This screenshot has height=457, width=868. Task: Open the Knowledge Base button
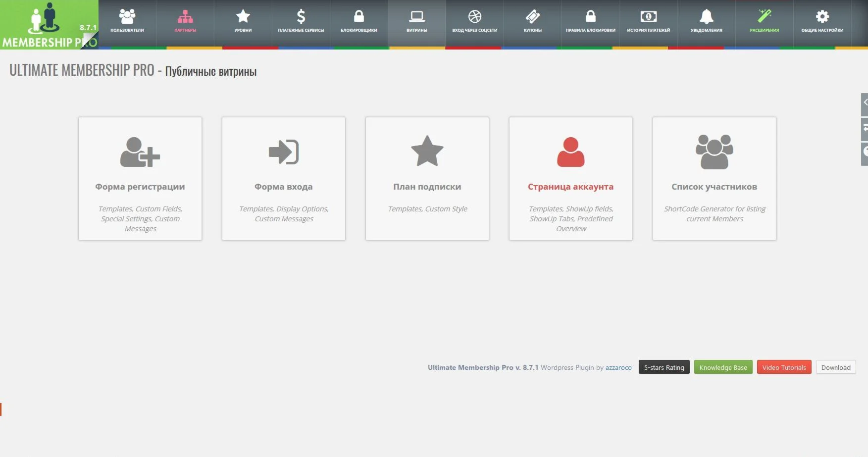click(723, 367)
